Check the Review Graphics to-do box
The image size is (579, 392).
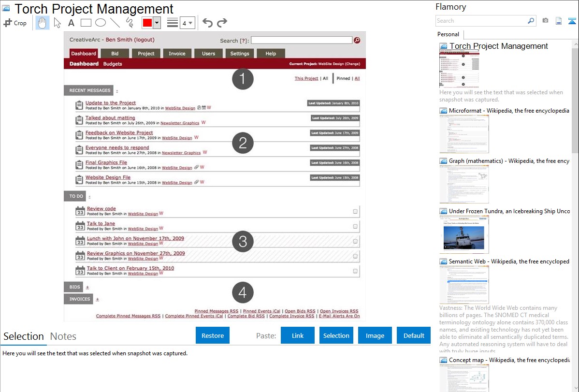355,256
